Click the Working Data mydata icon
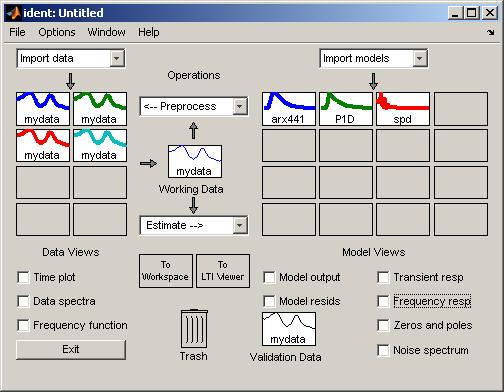 [x=195, y=161]
